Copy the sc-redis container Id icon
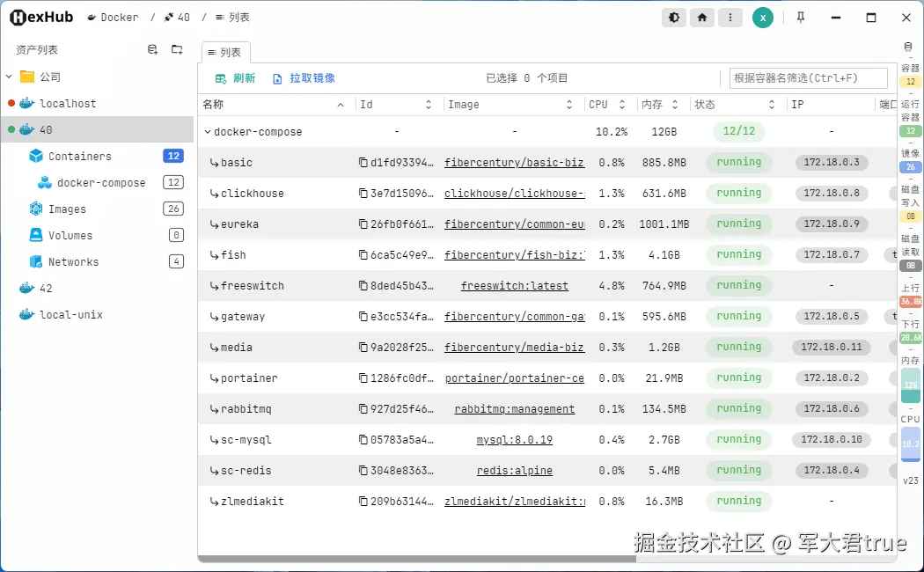 pyautogui.click(x=363, y=471)
